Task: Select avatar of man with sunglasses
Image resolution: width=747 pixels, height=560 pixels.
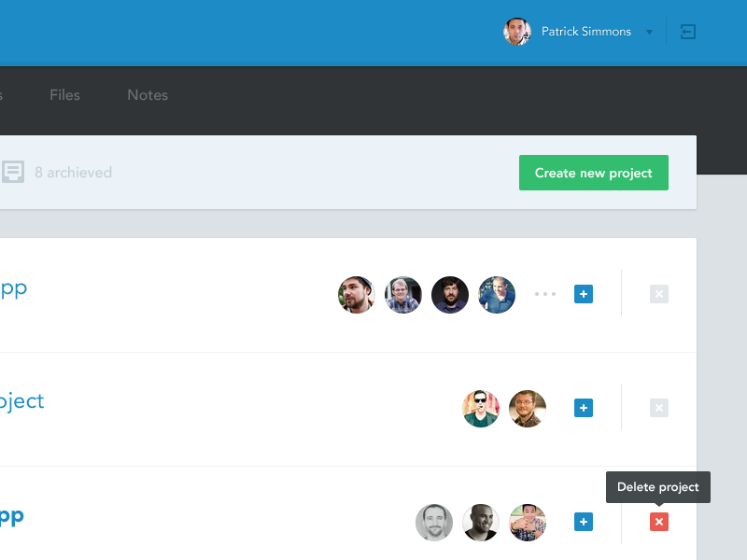Action: pos(481,408)
